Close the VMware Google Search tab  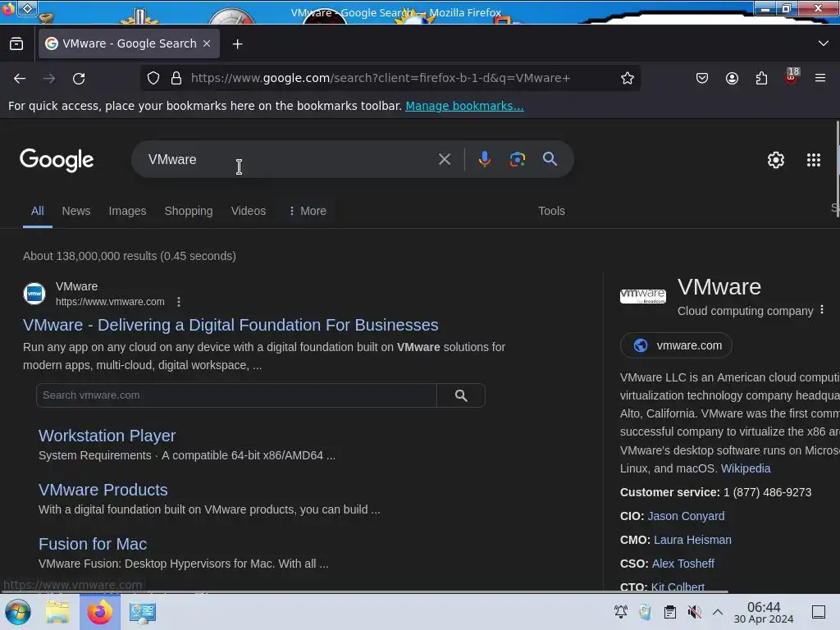coord(207,44)
